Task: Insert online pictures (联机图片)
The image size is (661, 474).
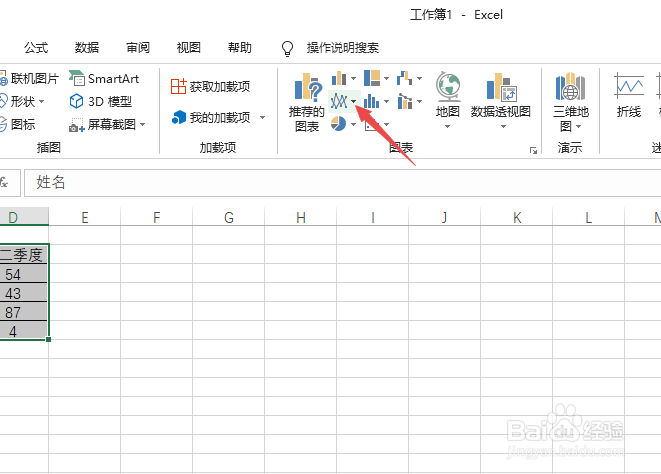Action: point(29,78)
